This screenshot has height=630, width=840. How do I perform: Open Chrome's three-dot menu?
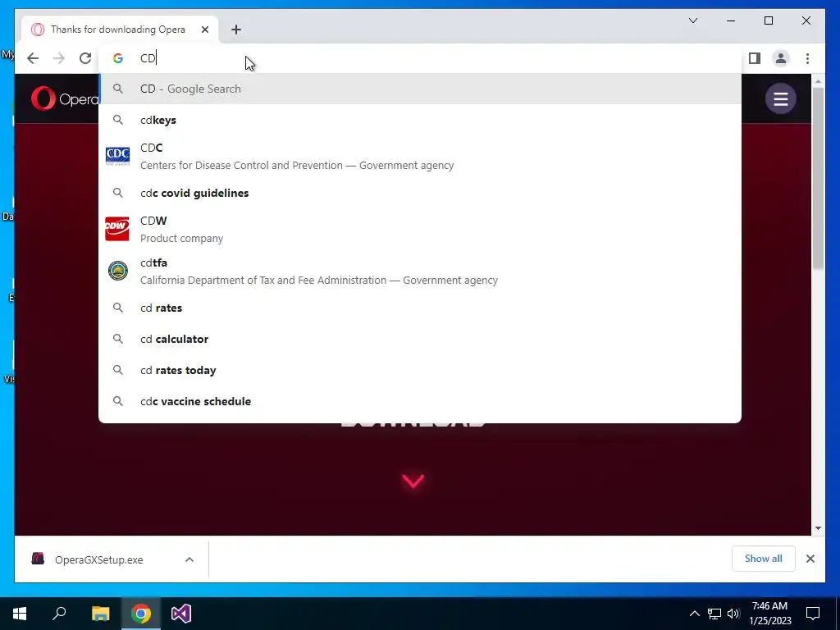pos(807,58)
